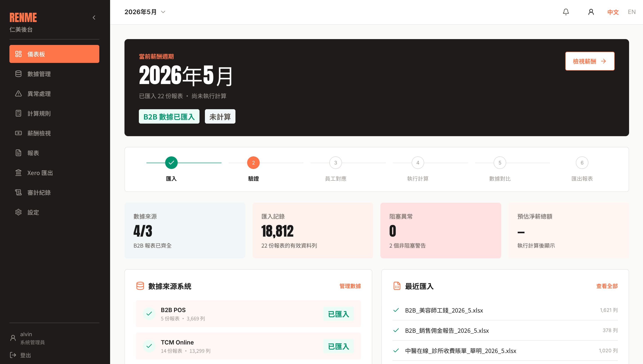Screen dimensions: 643x364
Task: Go to 異常處理 menu item
Action: click(54, 93)
